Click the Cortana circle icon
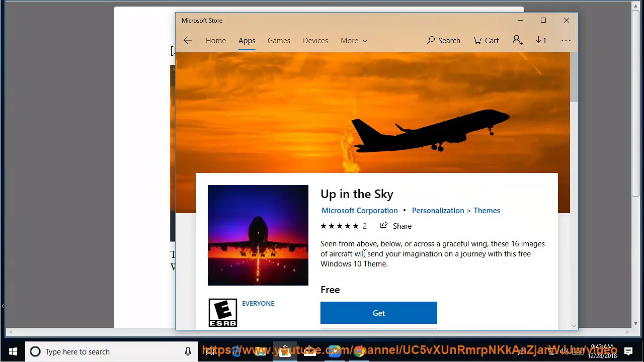The height and width of the screenshot is (362, 644). [35, 352]
